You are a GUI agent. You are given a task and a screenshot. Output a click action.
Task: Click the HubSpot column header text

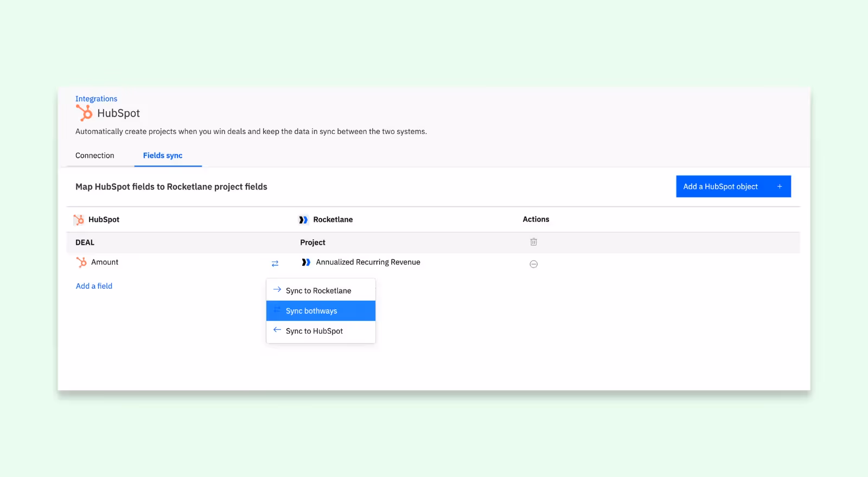104,219
